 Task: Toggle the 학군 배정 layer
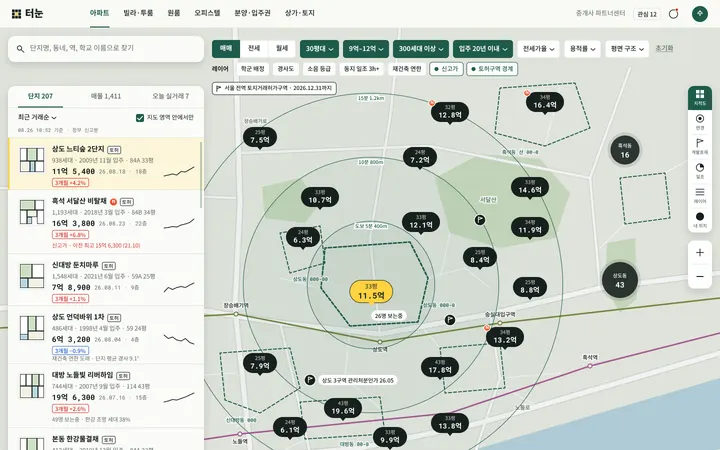[x=253, y=69]
